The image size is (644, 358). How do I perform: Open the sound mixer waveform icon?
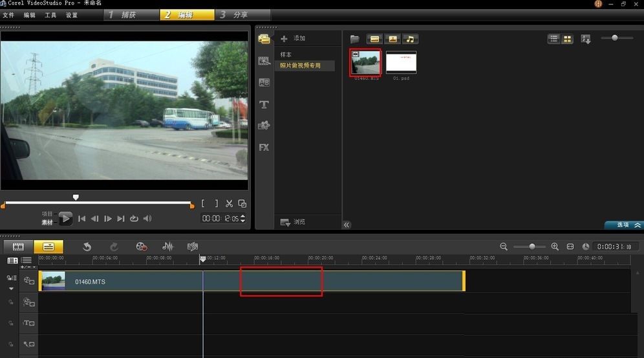(167, 247)
